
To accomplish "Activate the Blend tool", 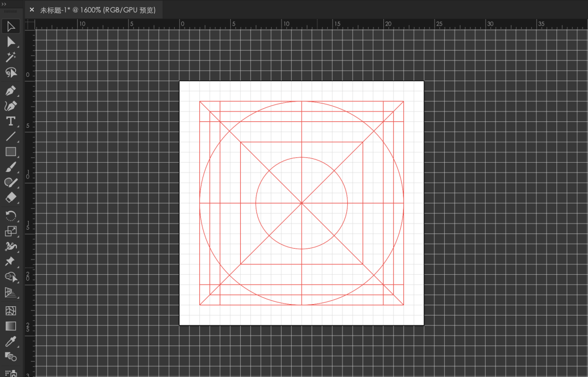I will coord(10,357).
